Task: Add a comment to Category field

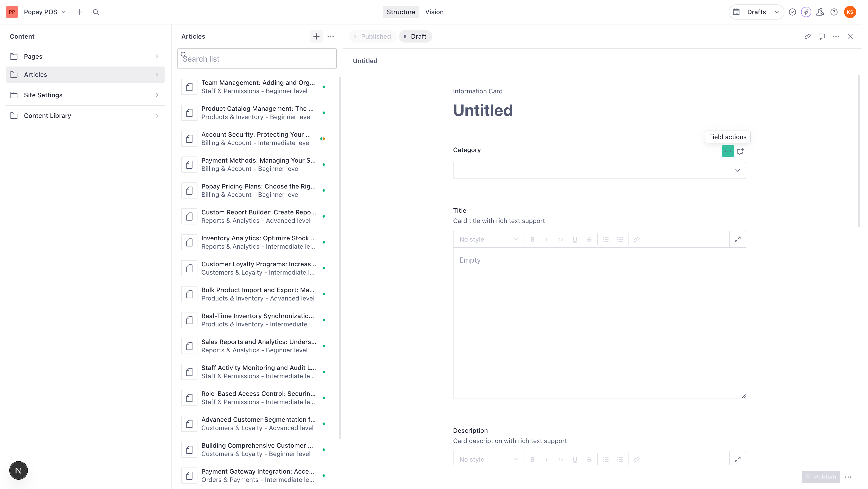Action: pos(740,151)
